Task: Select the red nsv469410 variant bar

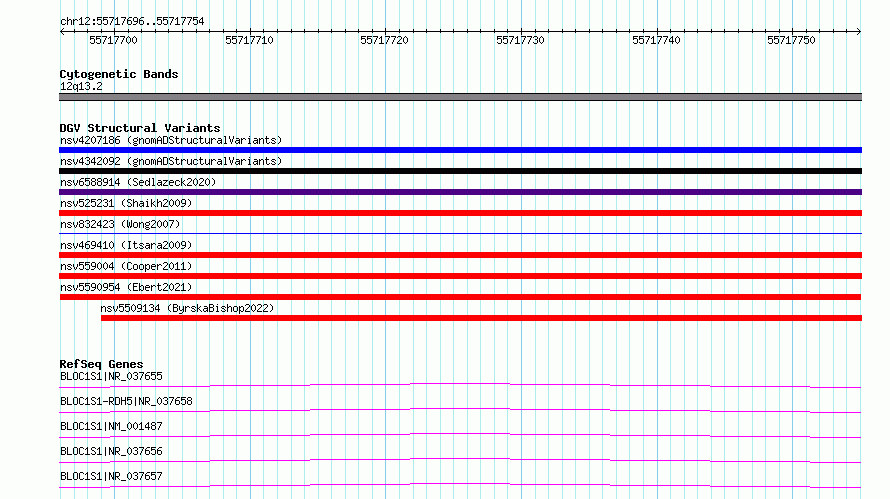Action: coord(460,255)
